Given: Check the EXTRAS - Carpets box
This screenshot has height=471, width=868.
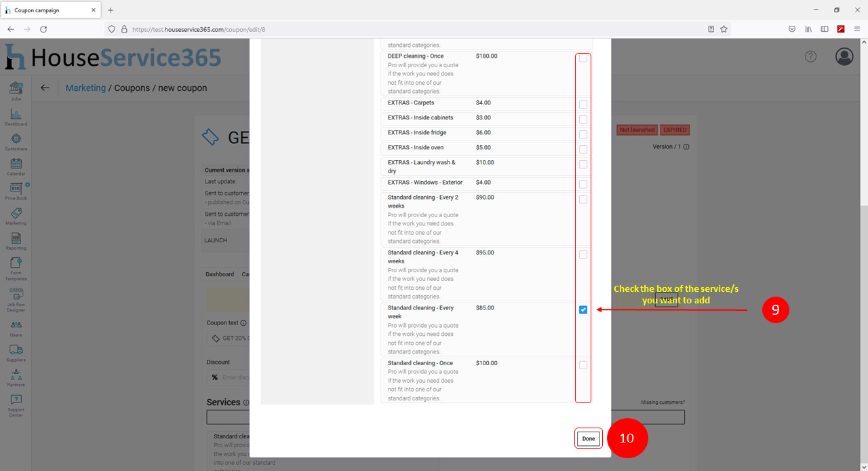Looking at the screenshot, I should pyautogui.click(x=583, y=105).
